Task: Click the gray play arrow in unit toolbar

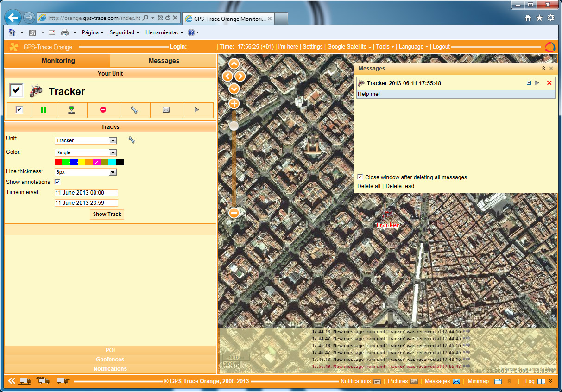Action: click(x=197, y=110)
